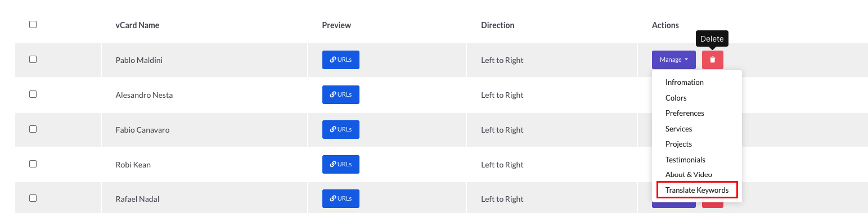Image resolution: width=868 pixels, height=213 pixels.
Task: Open URLs preview for Rafael Nadal
Action: (x=340, y=198)
